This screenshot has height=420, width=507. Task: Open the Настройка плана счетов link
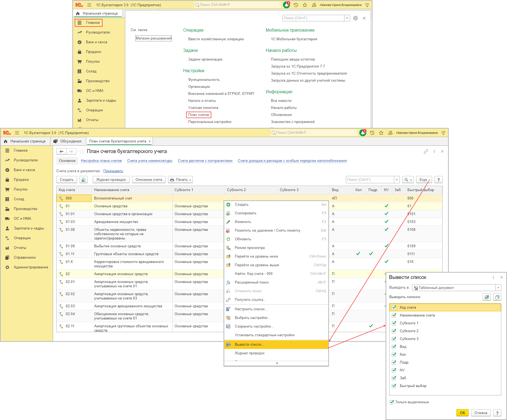[101, 161]
